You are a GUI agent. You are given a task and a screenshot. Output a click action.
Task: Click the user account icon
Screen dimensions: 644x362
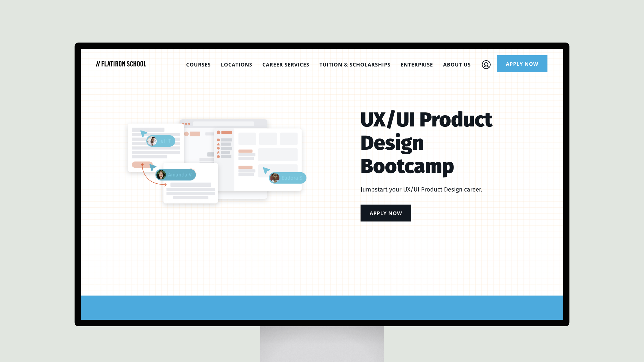486,65
